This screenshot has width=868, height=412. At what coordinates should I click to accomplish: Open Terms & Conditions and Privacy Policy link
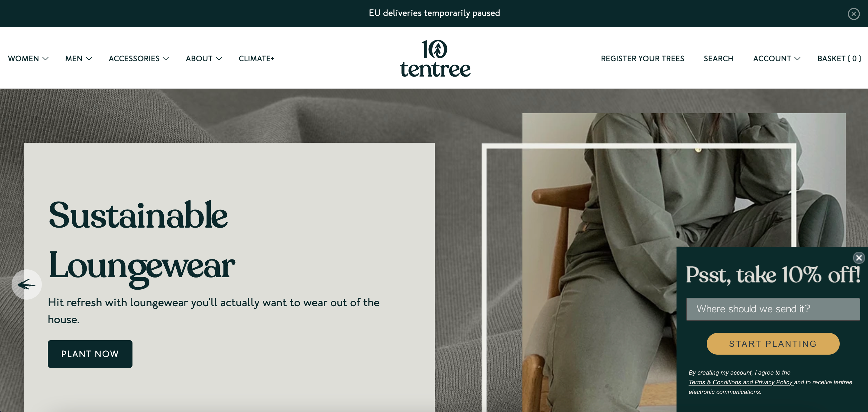741,382
